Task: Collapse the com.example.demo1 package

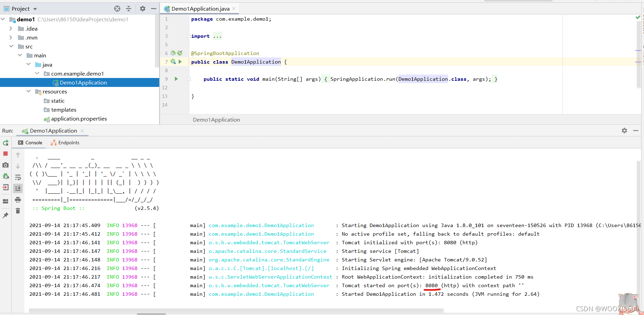Action: coord(37,74)
